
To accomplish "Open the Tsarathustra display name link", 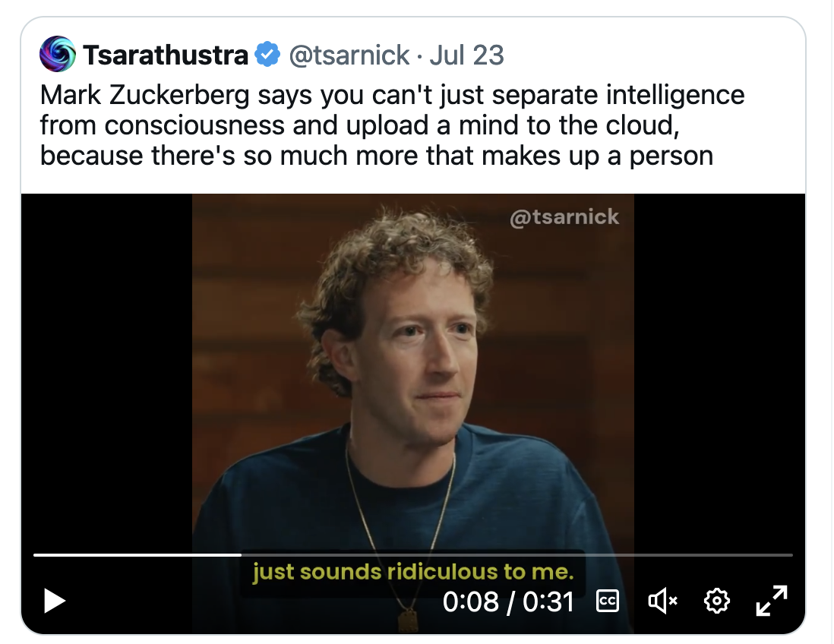I will pyautogui.click(x=166, y=55).
